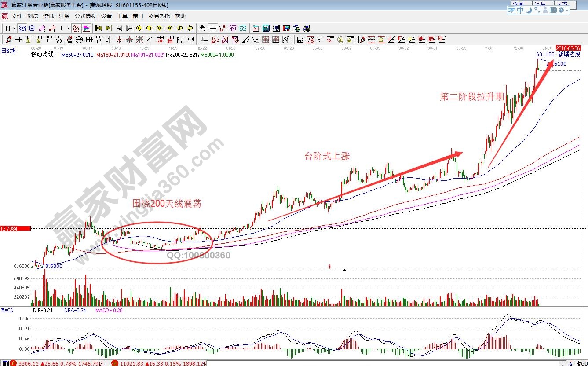Open the 公式选股 menu
This screenshot has height=366, width=588.
click(85, 16)
